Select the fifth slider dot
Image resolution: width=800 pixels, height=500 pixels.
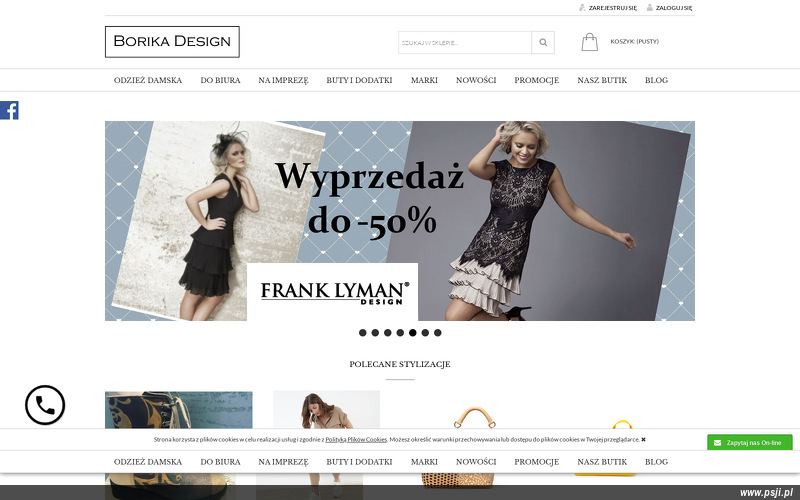click(413, 333)
